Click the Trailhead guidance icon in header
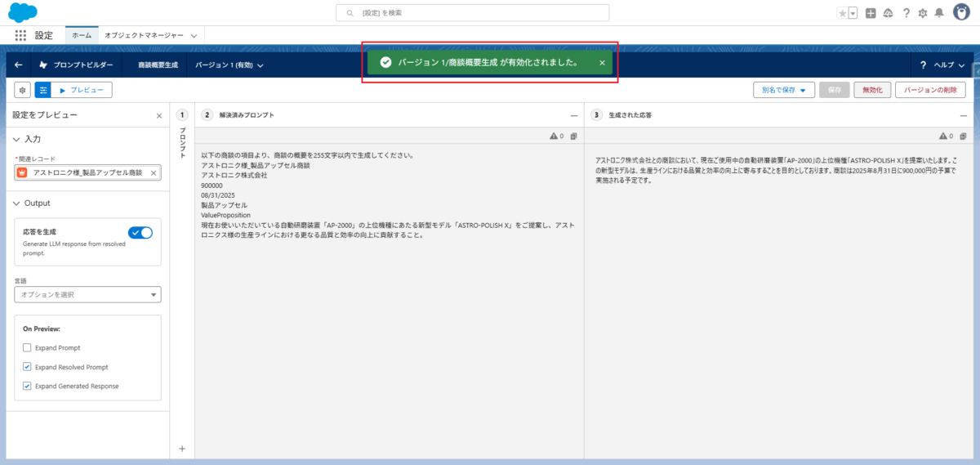 coord(888,13)
